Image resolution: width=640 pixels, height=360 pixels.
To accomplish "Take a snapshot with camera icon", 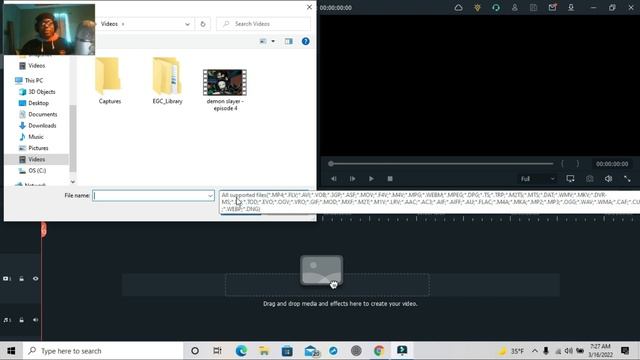I will click(590, 179).
